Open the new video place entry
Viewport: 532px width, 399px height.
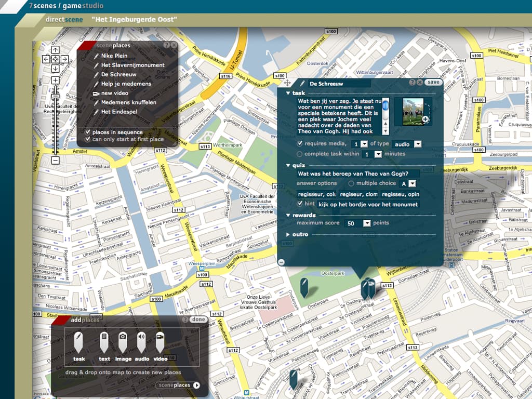(x=115, y=93)
